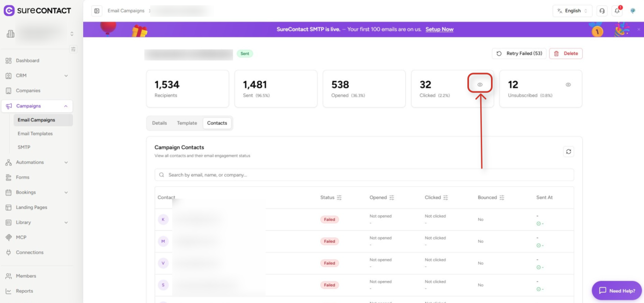Click the headset support icon
This screenshot has width=644, height=303.
pos(602,11)
